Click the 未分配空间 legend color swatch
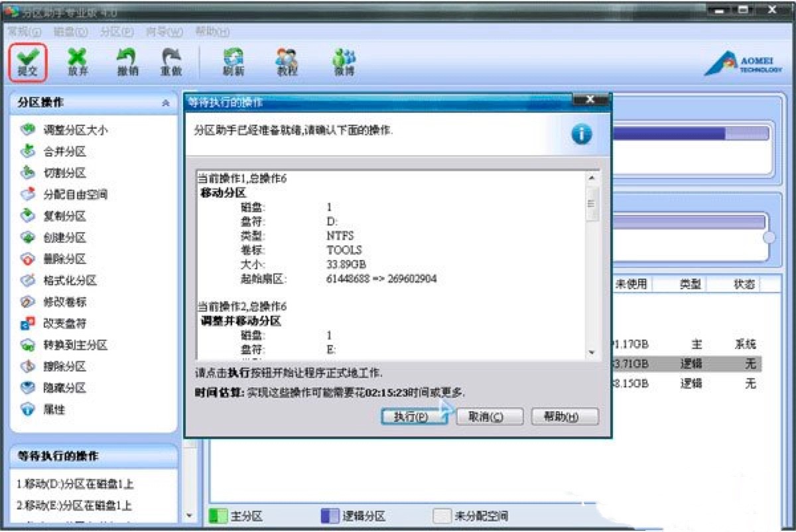Image resolution: width=796 pixels, height=532 pixels. [442, 515]
